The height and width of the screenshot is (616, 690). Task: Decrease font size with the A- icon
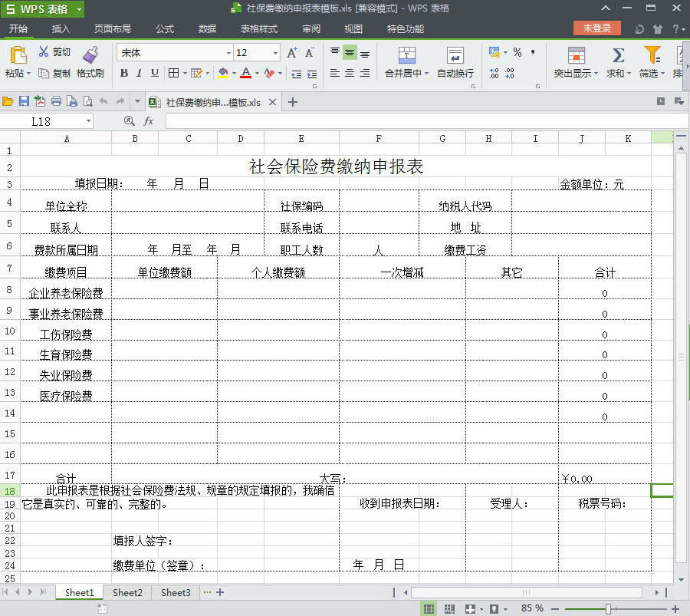point(310,53)
